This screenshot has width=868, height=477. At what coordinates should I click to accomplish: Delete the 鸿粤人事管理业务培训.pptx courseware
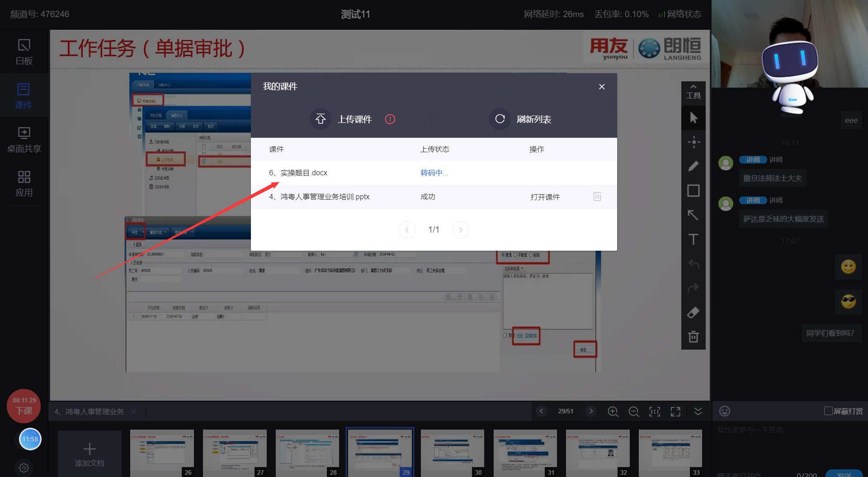coord(597,196)
